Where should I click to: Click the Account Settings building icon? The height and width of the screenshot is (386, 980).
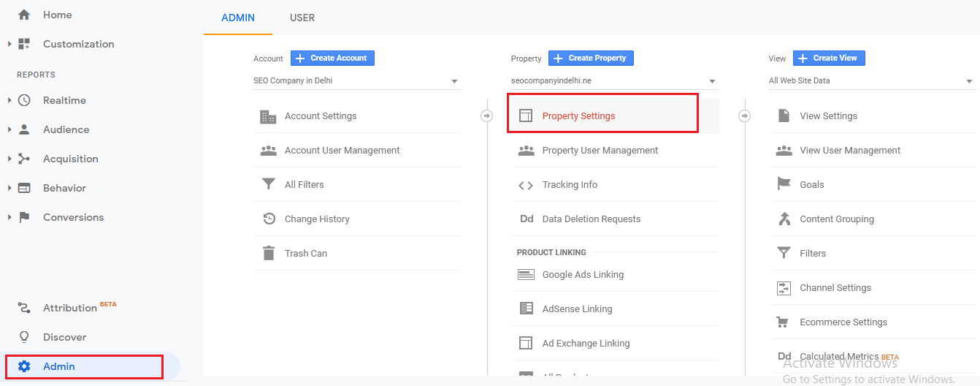coord(268,116)
